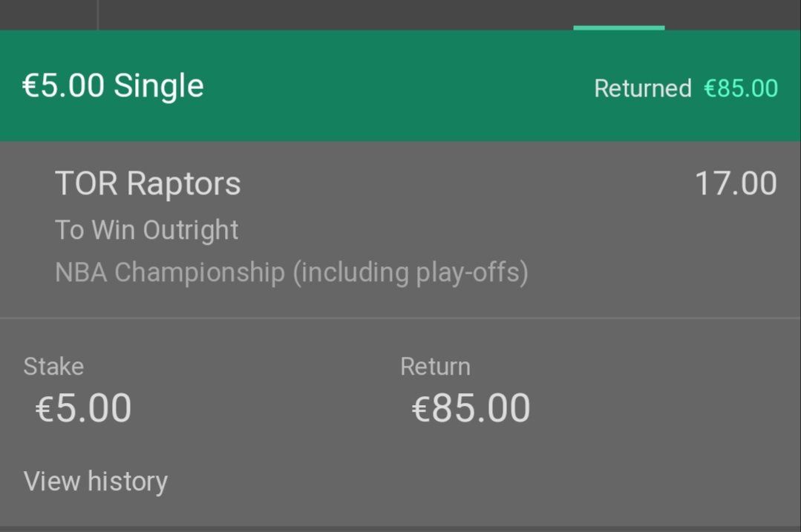Select the active tab with green underline
This screenshot has width=801, height=532.
(618, 15)
